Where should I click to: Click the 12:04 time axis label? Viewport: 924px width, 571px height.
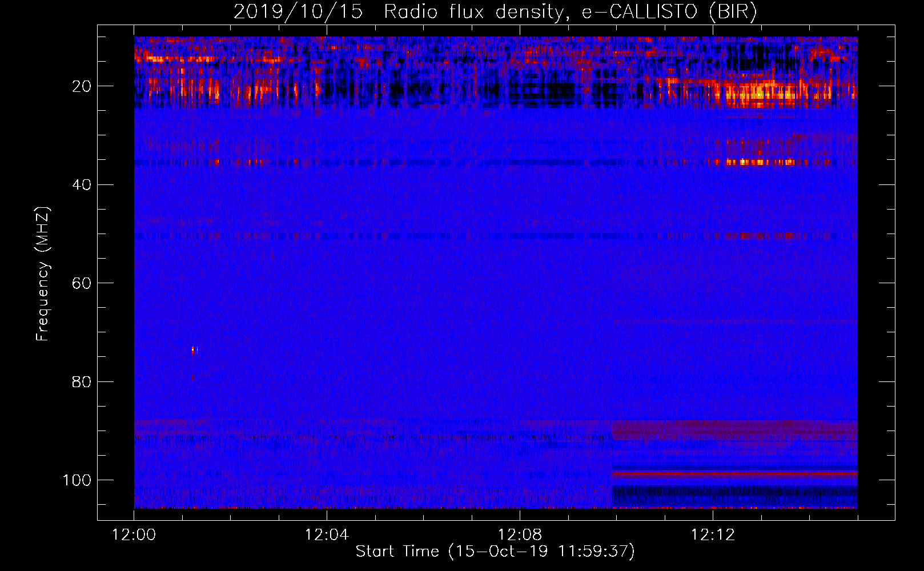coord(327,535)
